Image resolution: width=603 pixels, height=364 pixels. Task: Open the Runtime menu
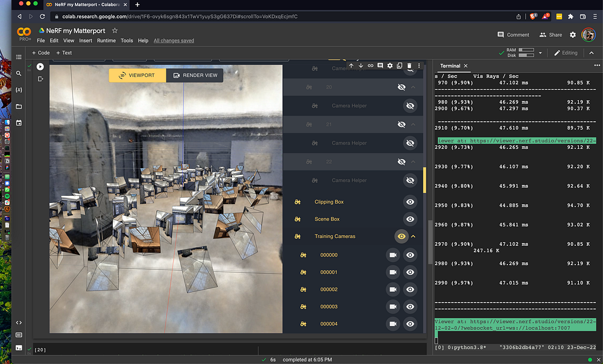tap(106, 41)
